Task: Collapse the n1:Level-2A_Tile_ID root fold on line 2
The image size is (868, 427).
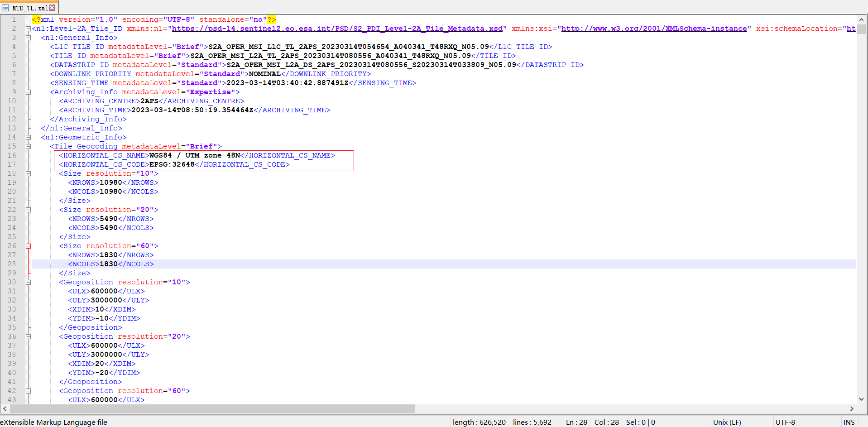Action: pos(28,29)
